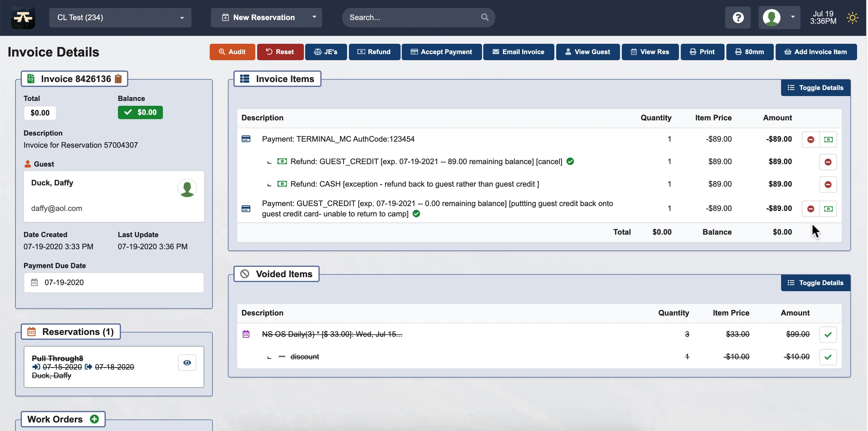
Task: Click Invoice for Reservation 57004307 text
Action: [81, 145]
